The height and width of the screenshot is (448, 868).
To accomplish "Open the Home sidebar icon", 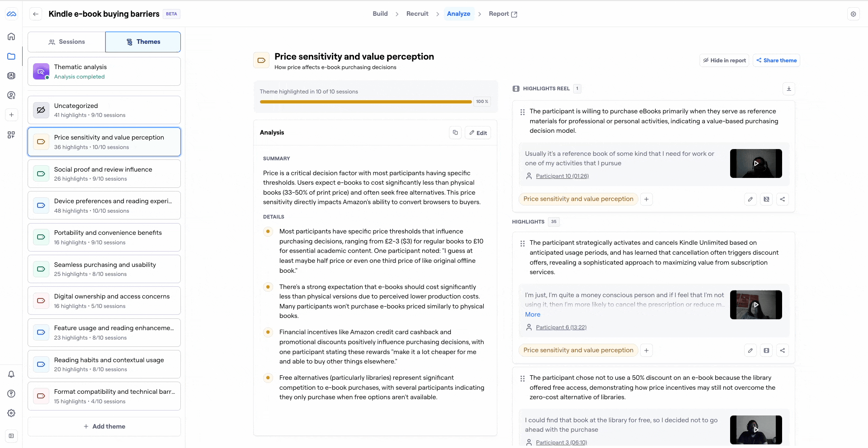I will coord(11,37).
